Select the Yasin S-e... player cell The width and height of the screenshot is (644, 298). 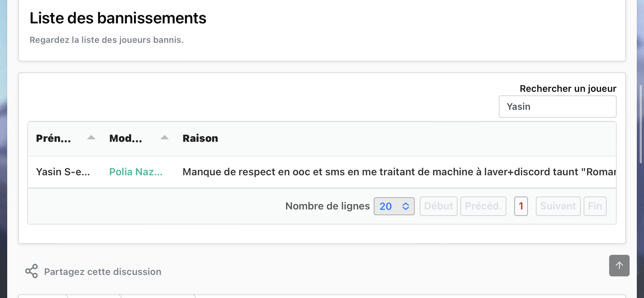63,172
